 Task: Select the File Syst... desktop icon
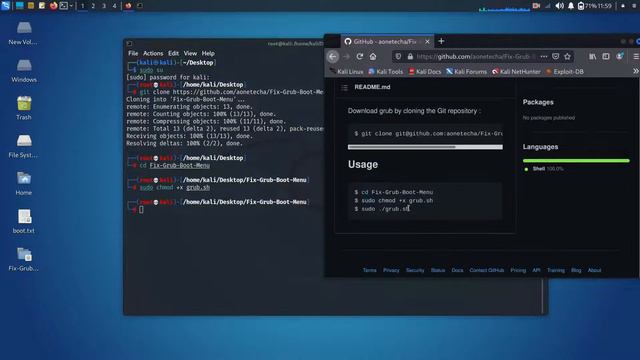pos(24,146)
